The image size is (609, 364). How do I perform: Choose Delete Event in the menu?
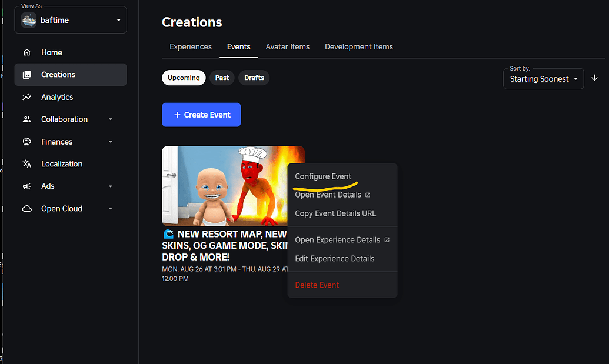(317, 285)
